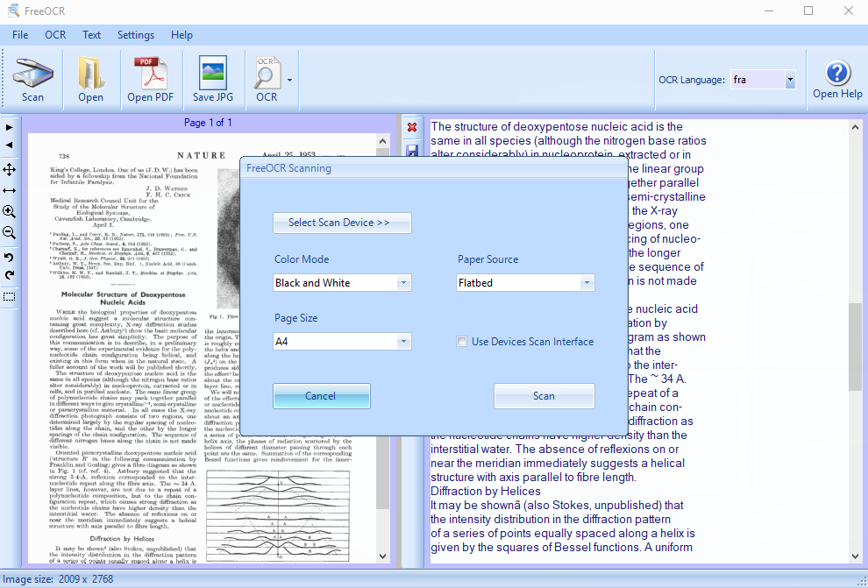Image resolution: width=868 pixels, height=588 pixels.
Task: Rotate the image counterclockwise
Action: 9,258
